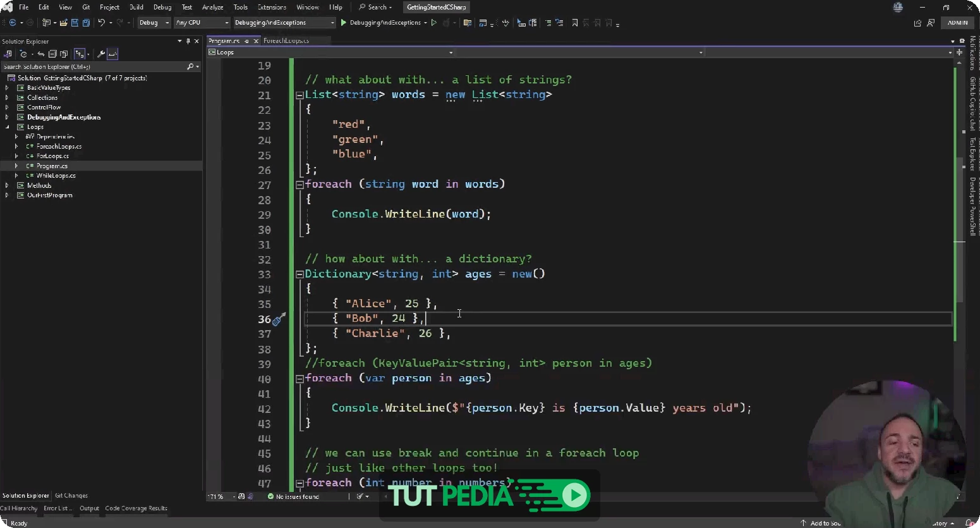Open the Loops navigation dropdown
The height and width of the screenshot is (528, 980).
(x=330, y=52)
